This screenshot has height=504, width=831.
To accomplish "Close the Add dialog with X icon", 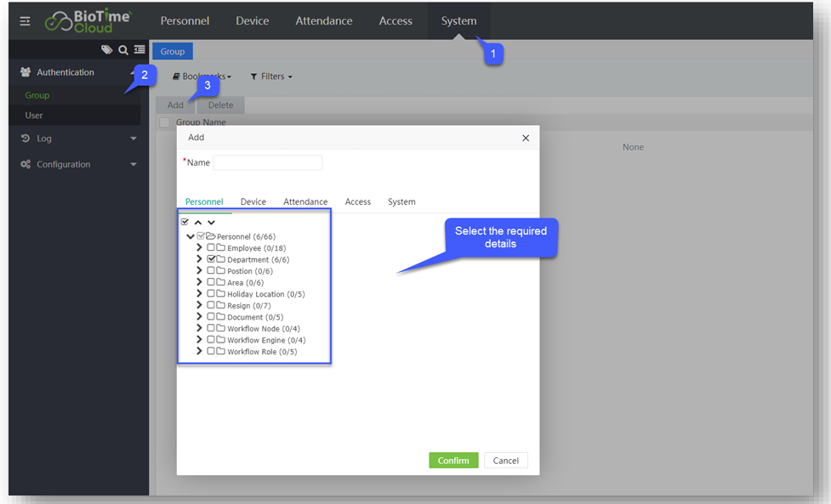I will [x=525, y=138].
